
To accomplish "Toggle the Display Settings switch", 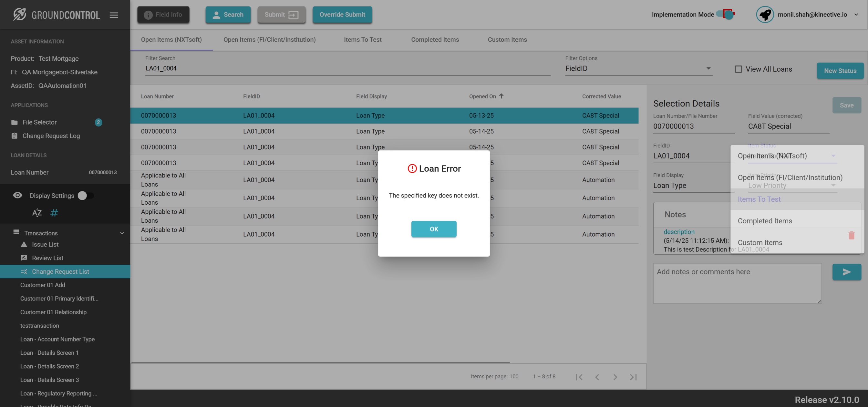I will pos(86,195).
